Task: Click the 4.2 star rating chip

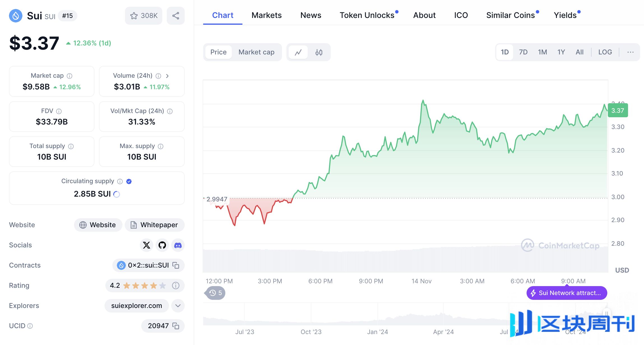Action: (x=145, y=286)
